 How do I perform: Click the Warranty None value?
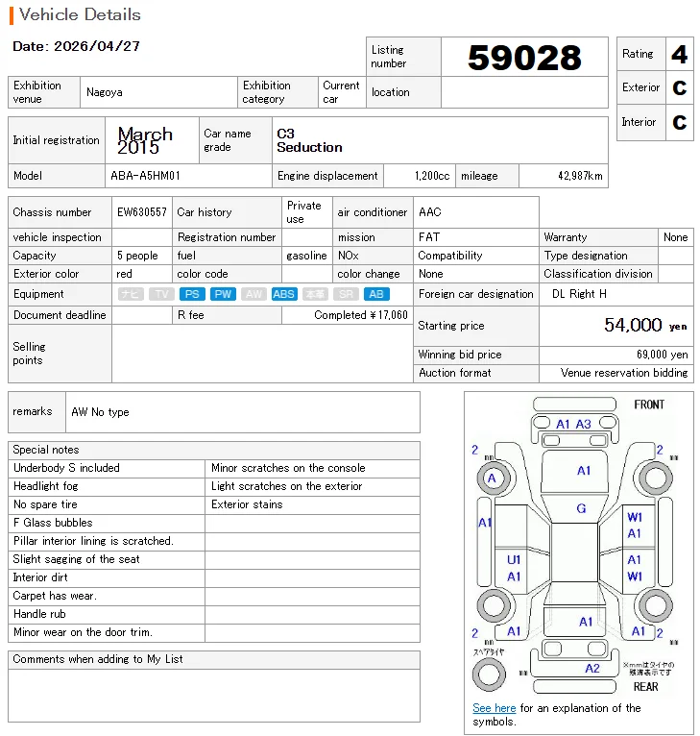[x=676, y=237]
